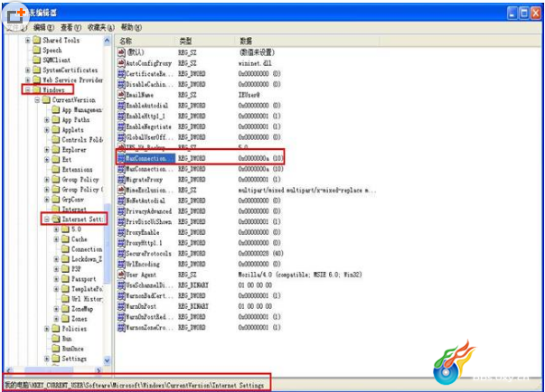The height and width of the screenshot is (392, 545).
Task: Click the tree pane scroll up arrow
Action: click(x=107, y=41)
